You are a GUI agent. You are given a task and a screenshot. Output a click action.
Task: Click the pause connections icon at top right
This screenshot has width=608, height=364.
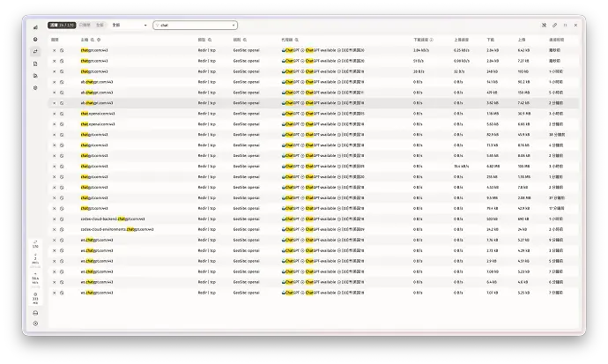pos(565,26)
